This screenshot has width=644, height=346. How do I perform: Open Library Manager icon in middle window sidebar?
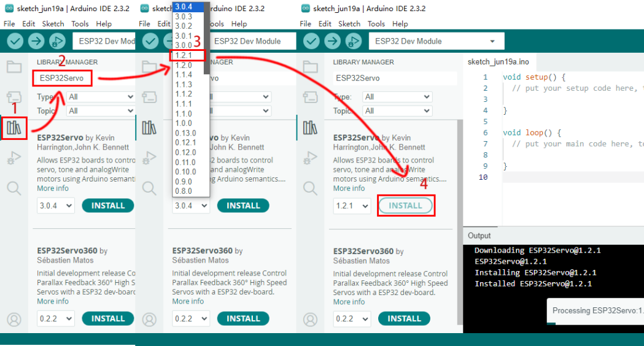[149, 128]
